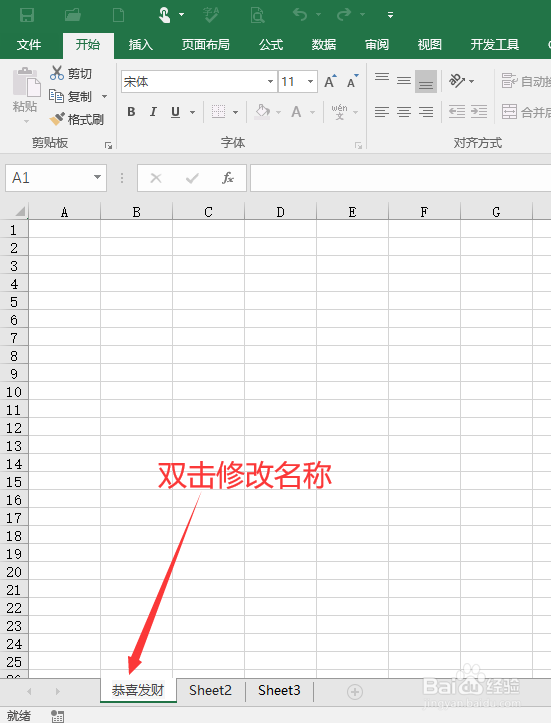Click inside the formula bar input

point(400,178)
